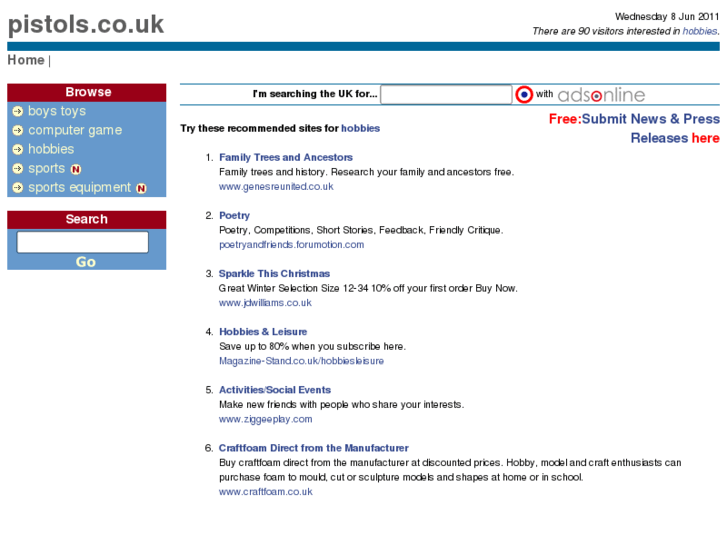Click the Search panel header
The width and height of the screenshot is (727, 545).
tap(87, 219)
